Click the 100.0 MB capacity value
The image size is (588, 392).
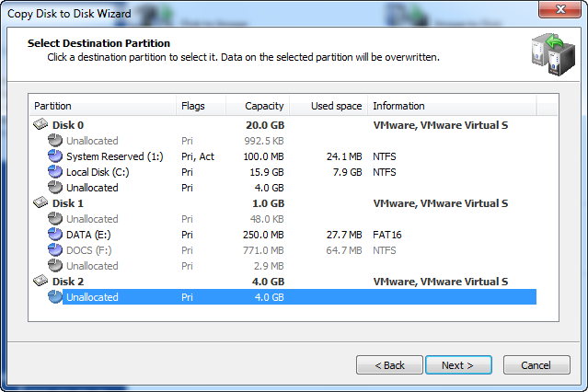(x=263, y=156)
